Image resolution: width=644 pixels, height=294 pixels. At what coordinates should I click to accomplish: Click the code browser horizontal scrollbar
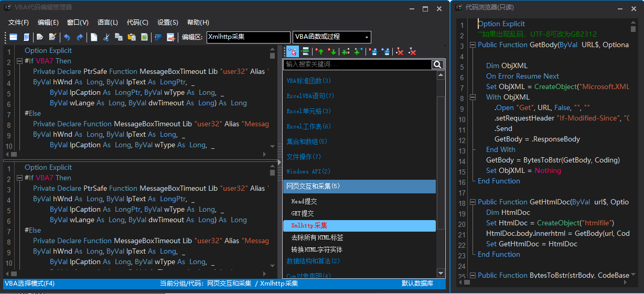pos(544,283)
